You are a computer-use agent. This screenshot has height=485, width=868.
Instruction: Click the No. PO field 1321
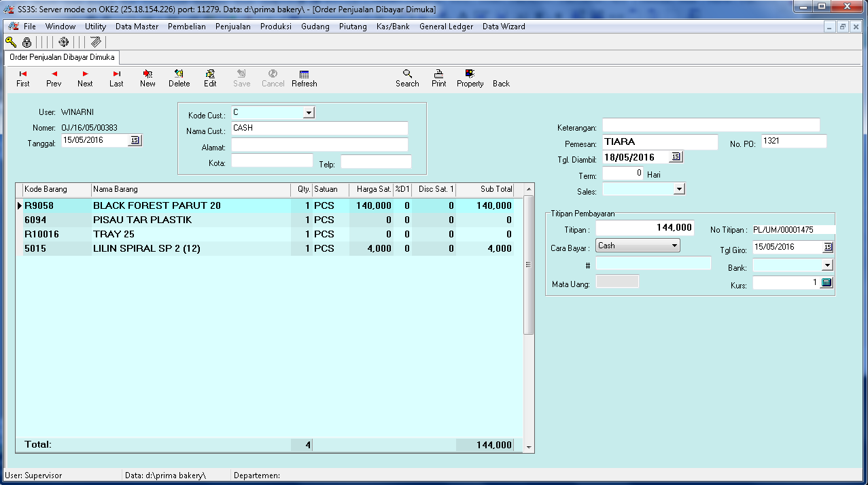click(x=794, y=141)
